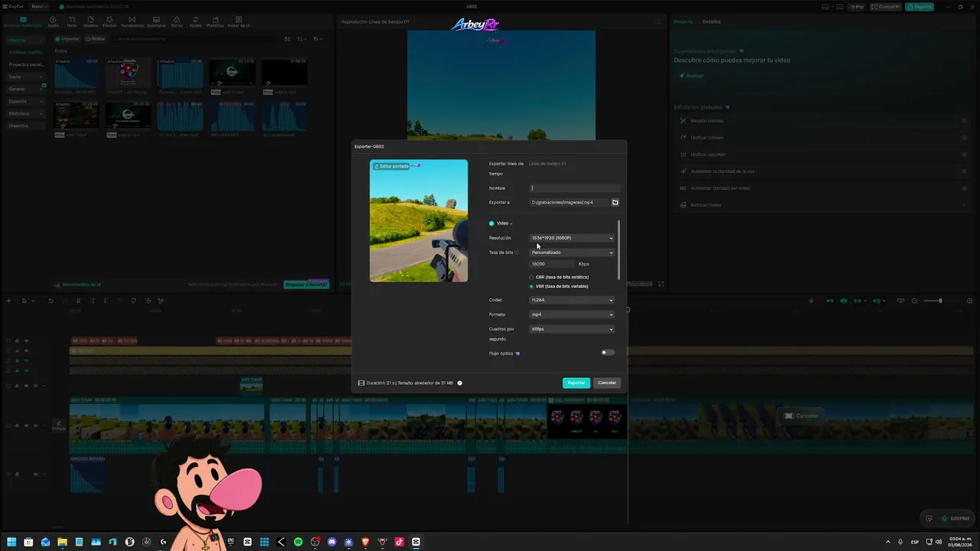Expand the Generar sidebar section

(24, 89)
